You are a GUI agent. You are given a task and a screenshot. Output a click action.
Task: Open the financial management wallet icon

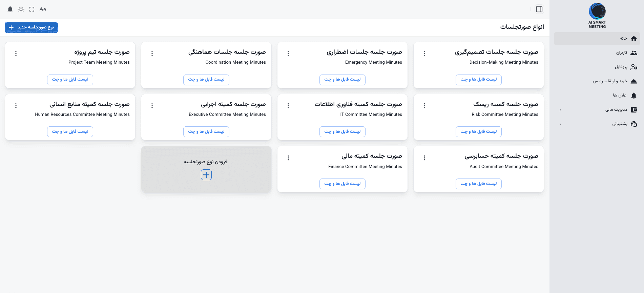(634, 110)
